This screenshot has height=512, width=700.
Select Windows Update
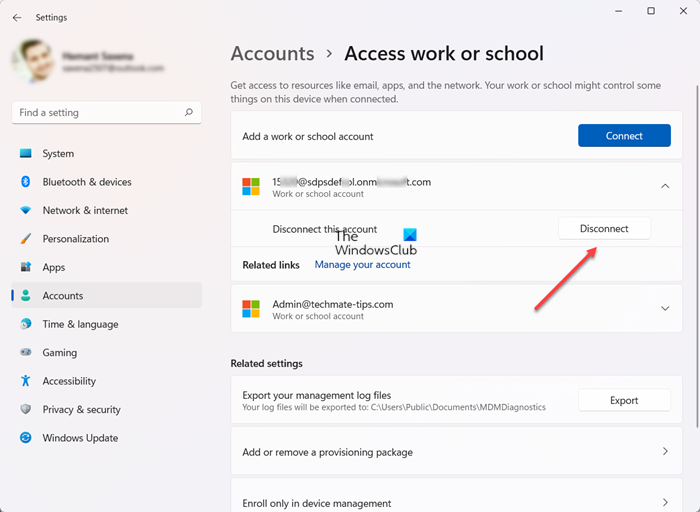[x=107, y=438]
